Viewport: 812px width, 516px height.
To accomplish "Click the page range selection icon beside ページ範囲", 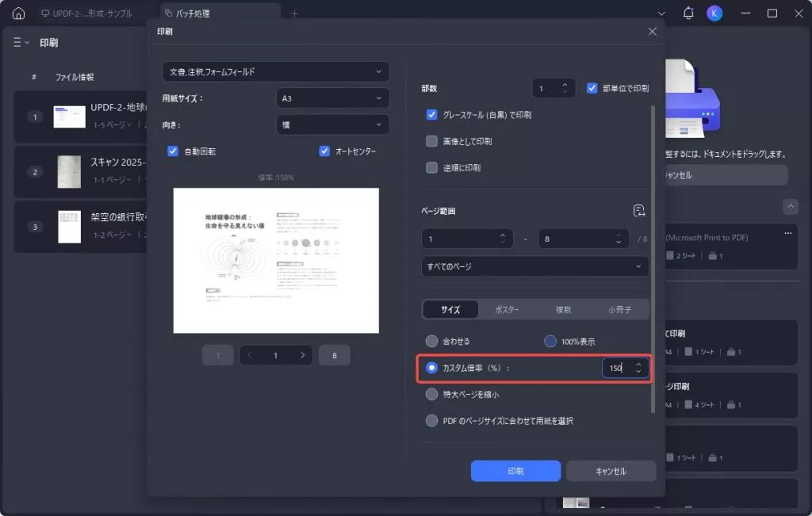I will coord(639,209).
